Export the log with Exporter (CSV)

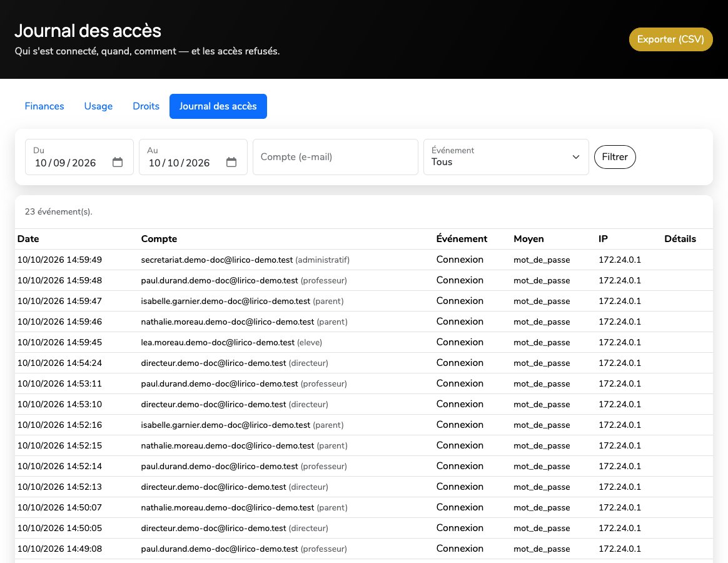point(670,39)
